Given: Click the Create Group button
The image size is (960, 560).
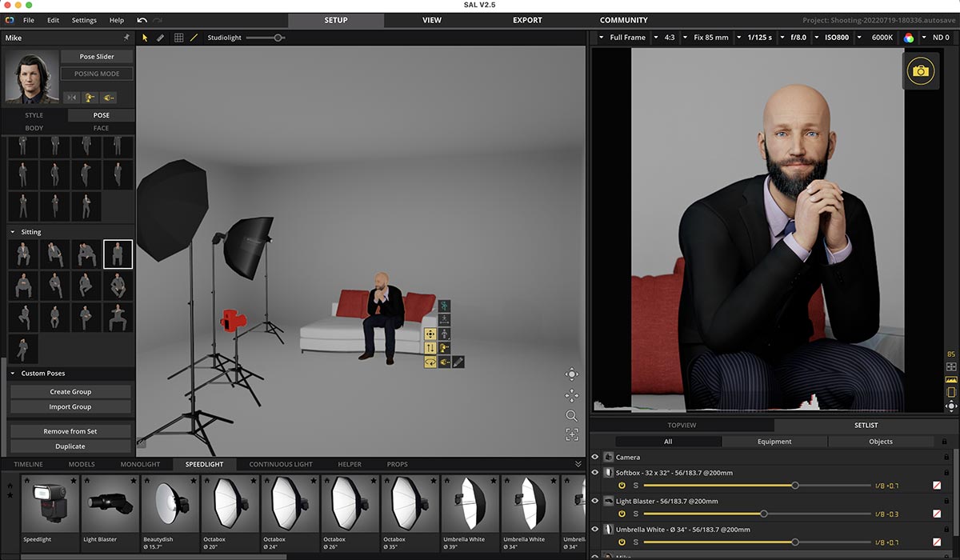Looking at the screenshot, I should point(70,392).
